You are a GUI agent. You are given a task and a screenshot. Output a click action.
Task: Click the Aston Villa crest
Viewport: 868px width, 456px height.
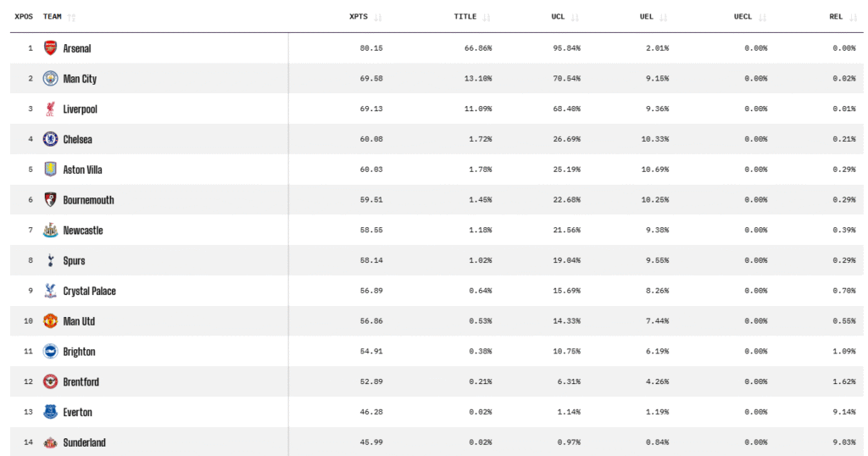point(51,170)
